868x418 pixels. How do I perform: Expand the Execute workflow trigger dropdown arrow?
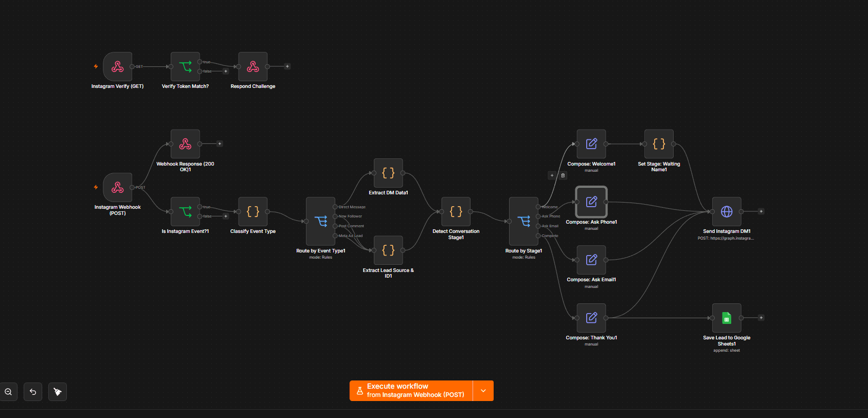click(x=483, y=391)
